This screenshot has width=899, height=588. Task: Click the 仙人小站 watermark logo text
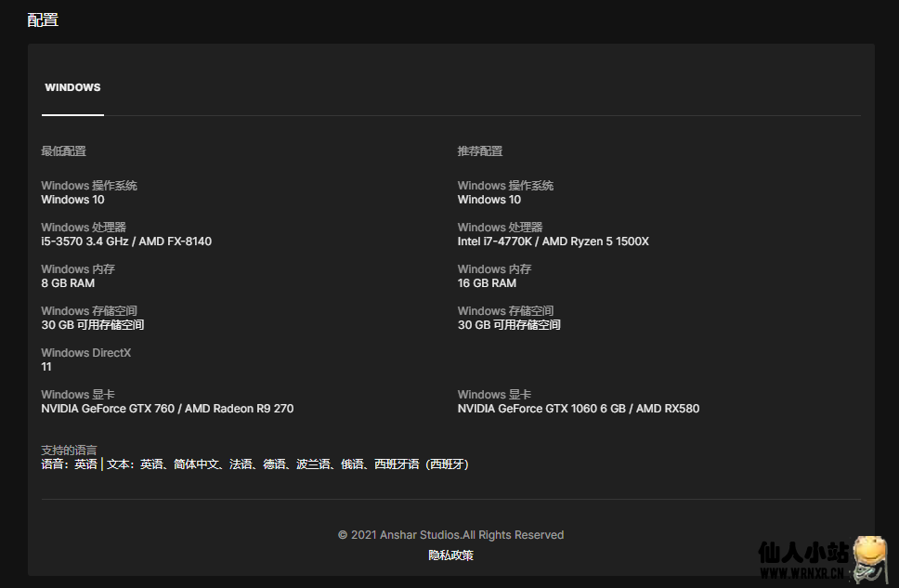(803, 554)
